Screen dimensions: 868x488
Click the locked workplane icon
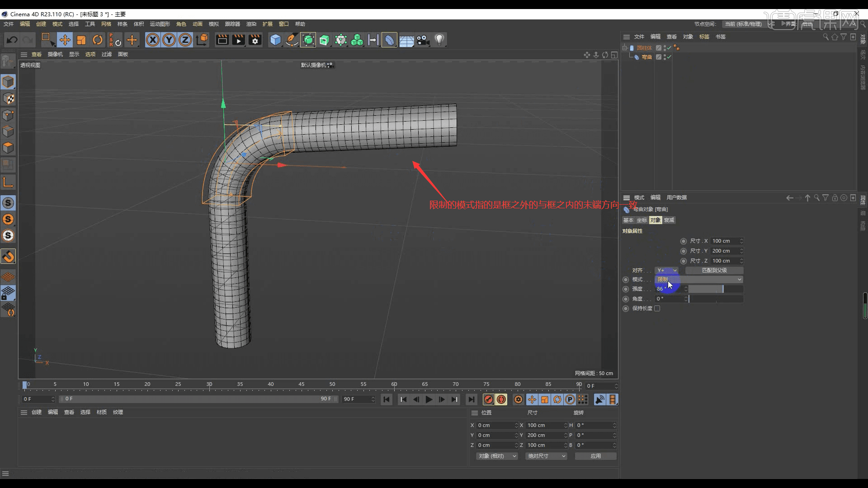pyautogui.click(x=8, y=293)
